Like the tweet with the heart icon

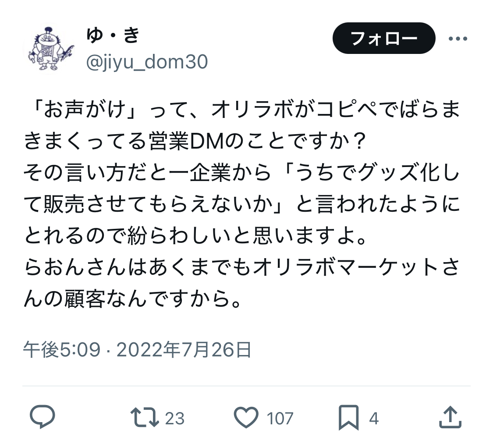click(246, 417)
